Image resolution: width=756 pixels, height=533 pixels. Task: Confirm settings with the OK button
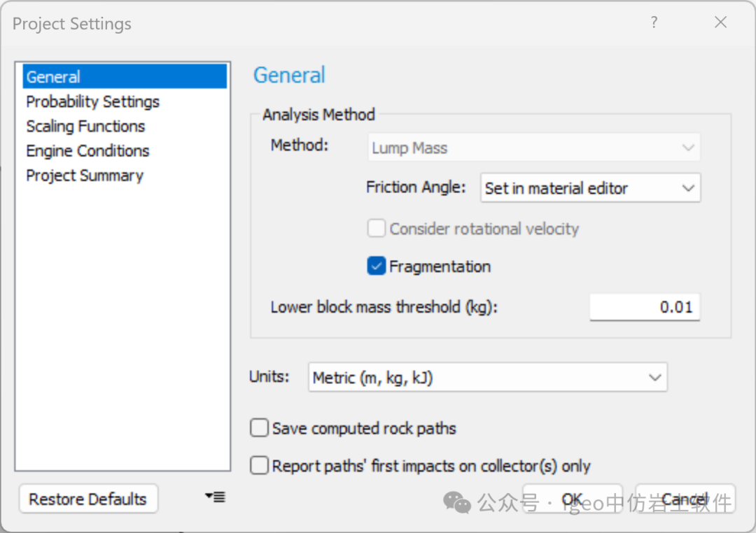point(572,499)
